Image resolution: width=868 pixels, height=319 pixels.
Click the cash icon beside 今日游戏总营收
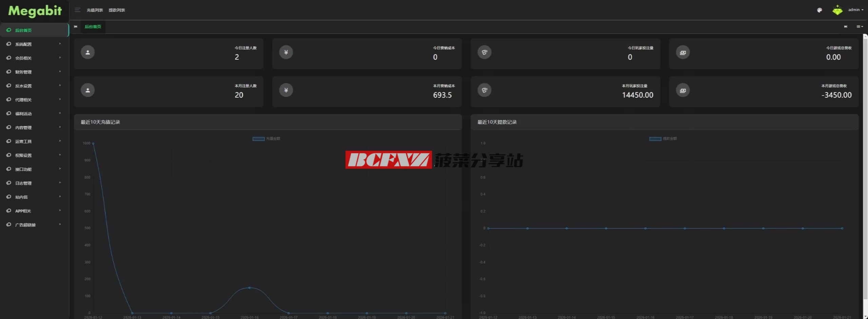pyautogui.click(x=683, y=53)
